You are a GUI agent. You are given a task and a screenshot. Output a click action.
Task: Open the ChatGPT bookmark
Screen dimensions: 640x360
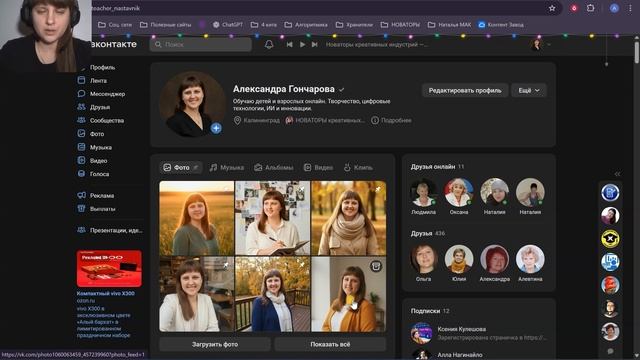pyautogui.click(x=228, y=24)
